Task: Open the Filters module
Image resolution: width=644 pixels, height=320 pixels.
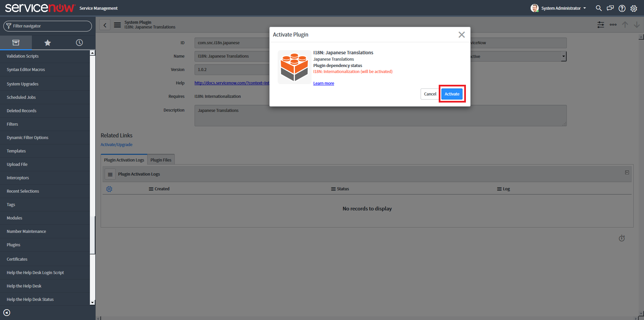Action: [12, 124]
